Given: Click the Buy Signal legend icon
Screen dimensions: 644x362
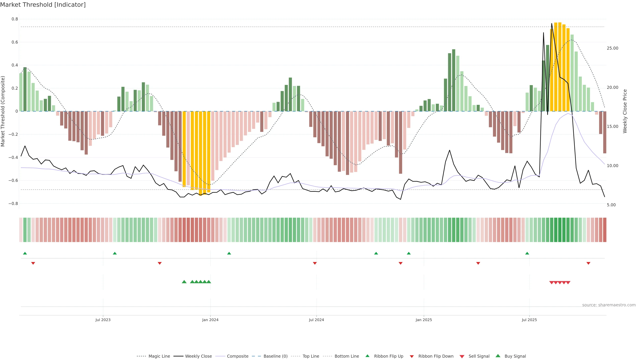Looking at the screenshot, I should pos(498,356).
